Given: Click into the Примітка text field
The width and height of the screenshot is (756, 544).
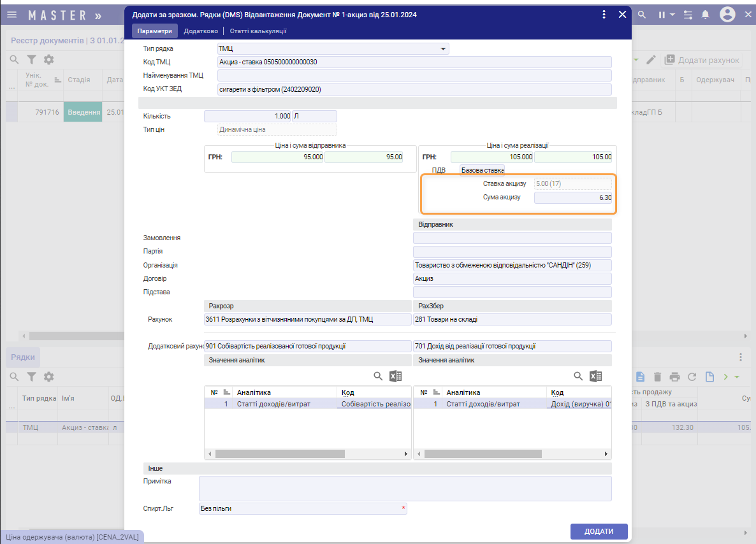Looking at the screenshot, I should [x=405, y=489].
